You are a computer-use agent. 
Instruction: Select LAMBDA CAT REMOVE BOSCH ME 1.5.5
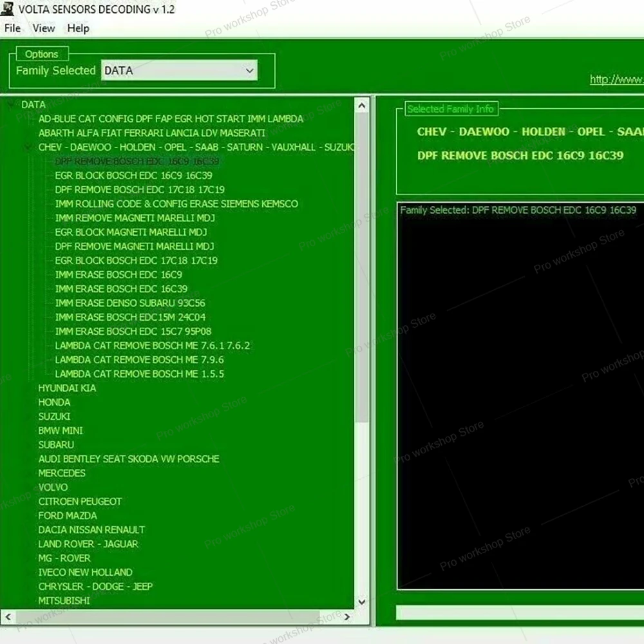pyautogui.click(x=139, y=374)
